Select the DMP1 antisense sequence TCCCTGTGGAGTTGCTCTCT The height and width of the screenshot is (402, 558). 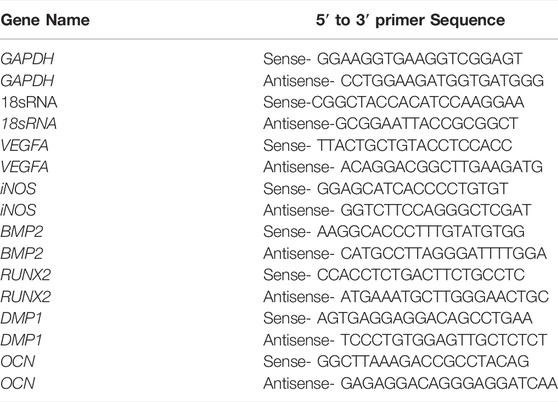point(444,340)
